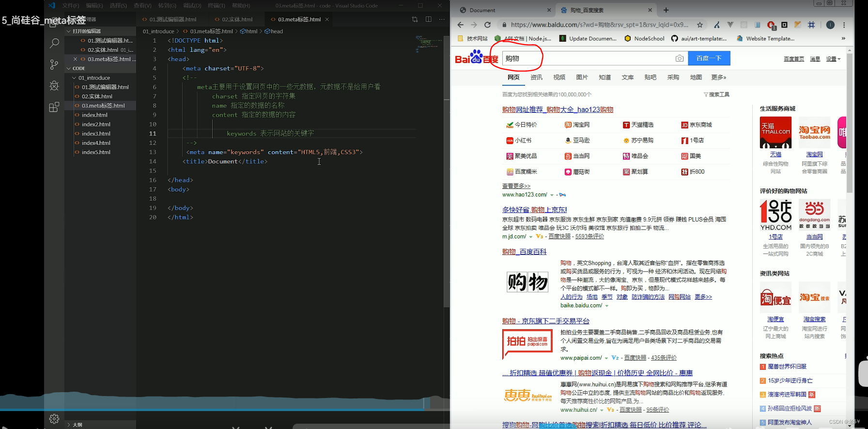Bookmark this page with the star icon
This screenshot has height=429, width=868.
tap(700, 25)
